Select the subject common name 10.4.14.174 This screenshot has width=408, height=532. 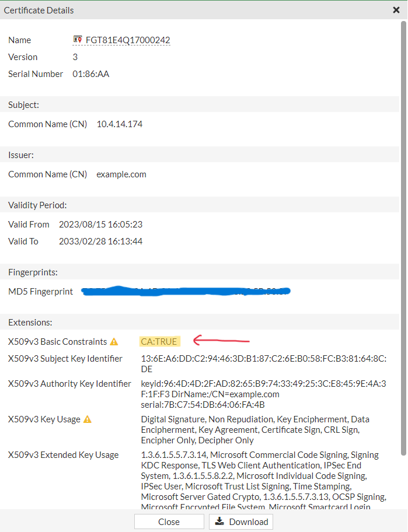[120, 124]
